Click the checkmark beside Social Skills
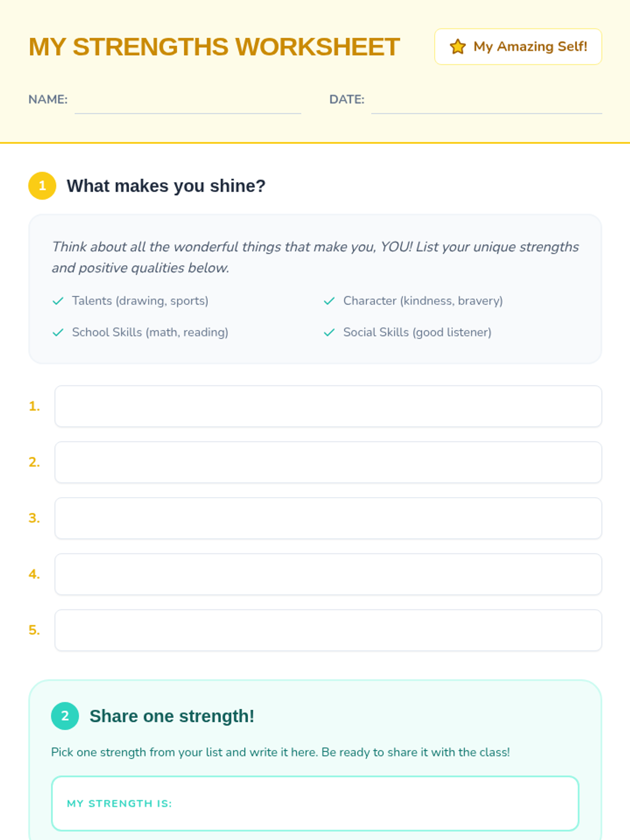630x840 pixels. click(329, 332)
